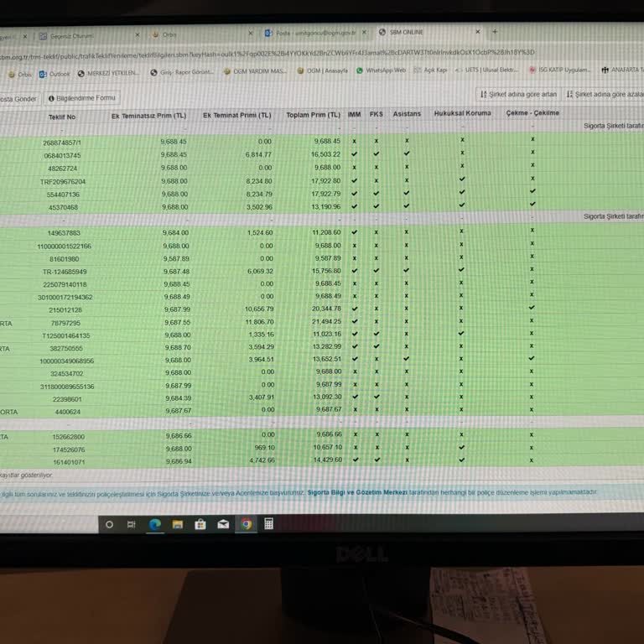This screenshot has height=644, width=644.
Task: Click total premium 21,494.25
Action: pos(326,322)
